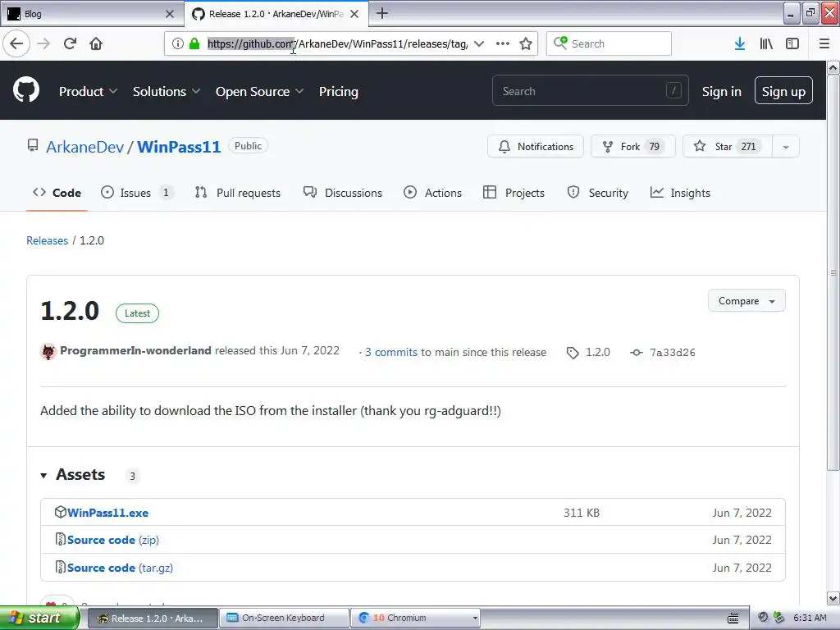The height and width of the screenshot is (630, 840).
Task: Open the Projects tab
Action: click(514, 193)
